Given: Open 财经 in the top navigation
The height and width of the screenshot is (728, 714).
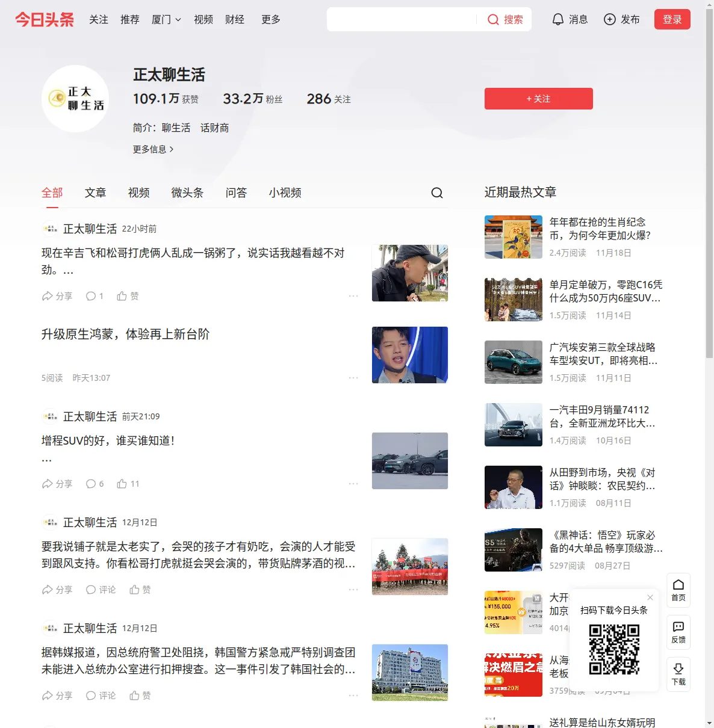Looking at the screenshot, I should [235, 19].
